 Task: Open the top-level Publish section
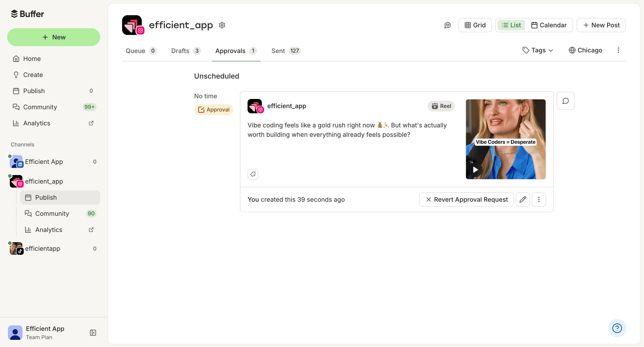tap(53, 91)
